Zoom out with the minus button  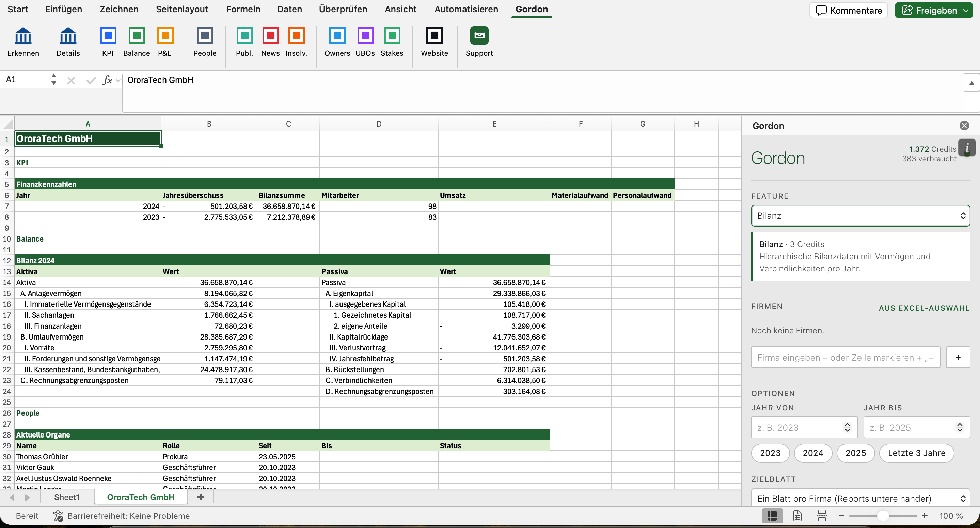tap(841, 516)
